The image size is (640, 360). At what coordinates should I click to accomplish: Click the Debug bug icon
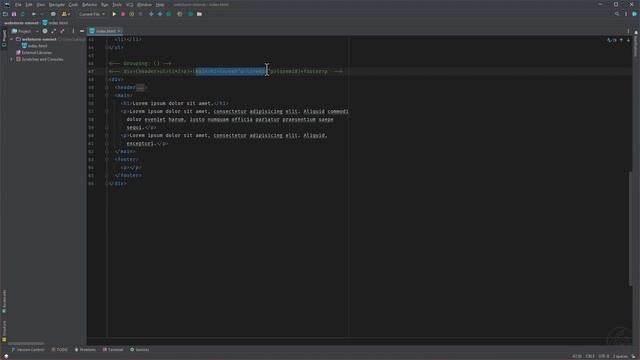tap(123, 14)
